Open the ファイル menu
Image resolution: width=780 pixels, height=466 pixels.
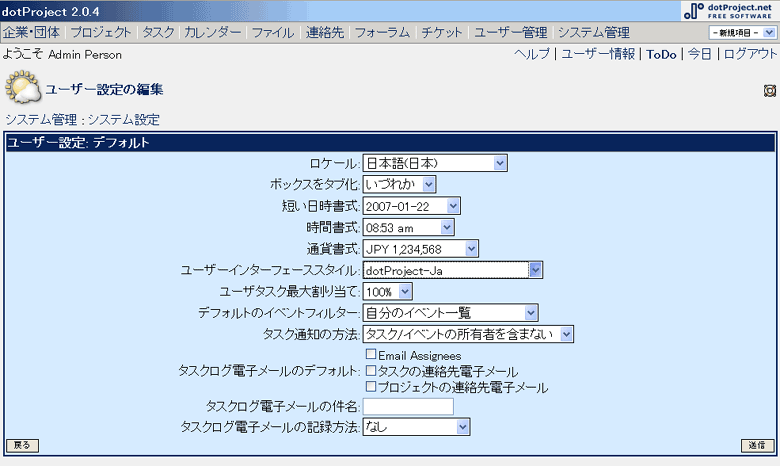coord(273,32)
